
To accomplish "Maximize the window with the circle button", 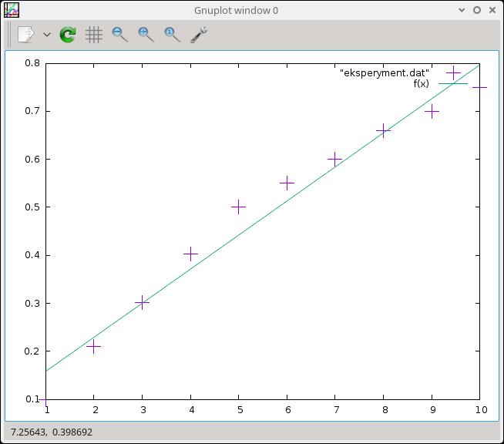I will click(477, 10).
